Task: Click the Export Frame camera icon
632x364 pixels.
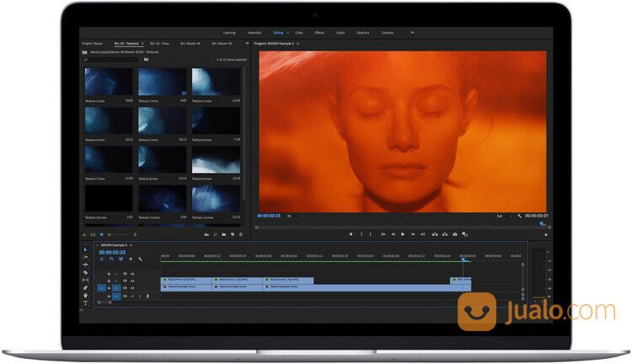Action: click(x=455, y=233)
